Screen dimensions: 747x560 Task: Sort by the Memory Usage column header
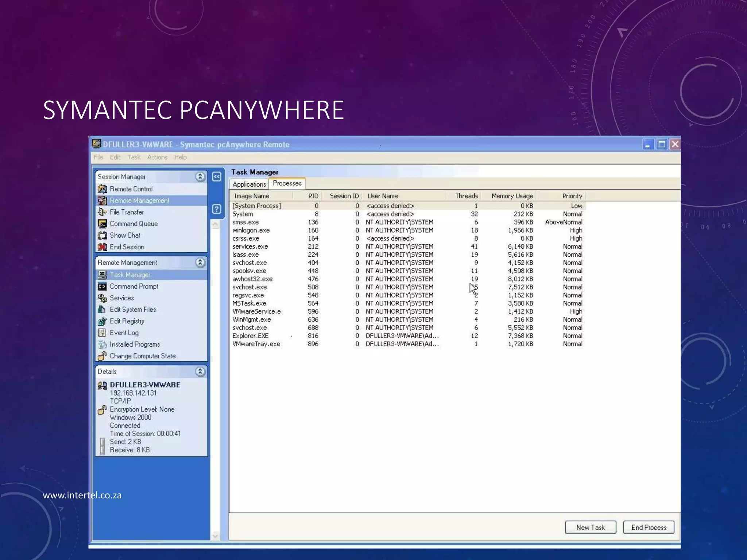pos(508,196)
